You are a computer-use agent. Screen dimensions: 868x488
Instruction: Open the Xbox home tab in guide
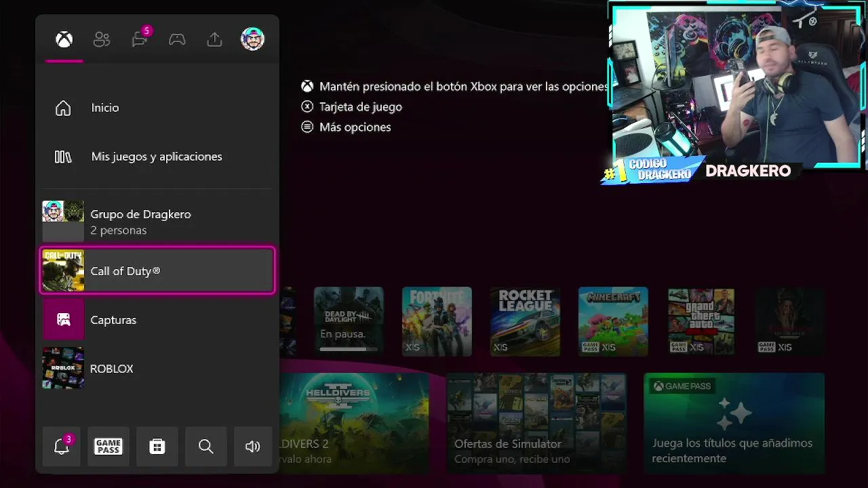64,39
